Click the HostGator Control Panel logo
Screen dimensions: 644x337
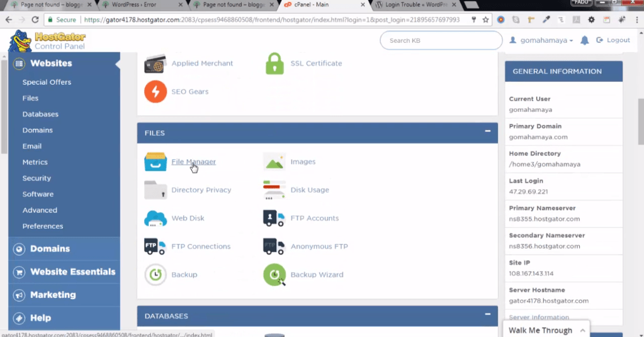tap(47, 41)
